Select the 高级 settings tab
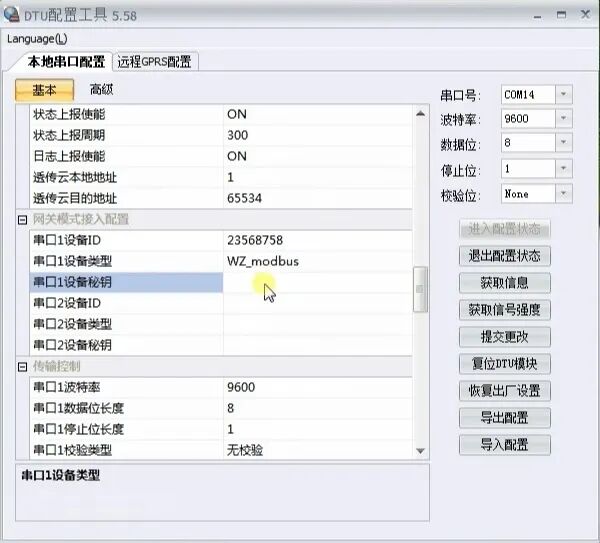The height and width of the screenshot is (543, 600). click(101, 90)
